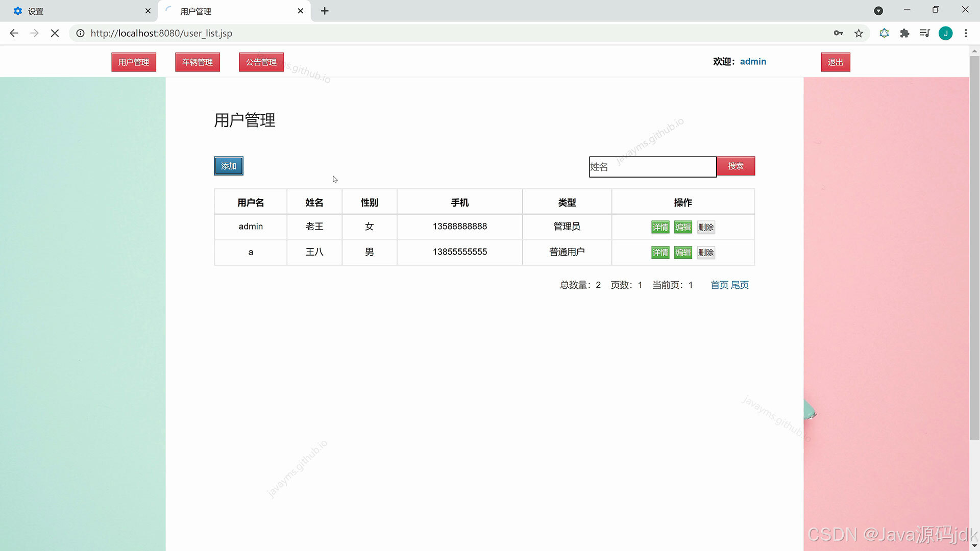
Task: Select phone number 13588888888
Action: (460, 226)
